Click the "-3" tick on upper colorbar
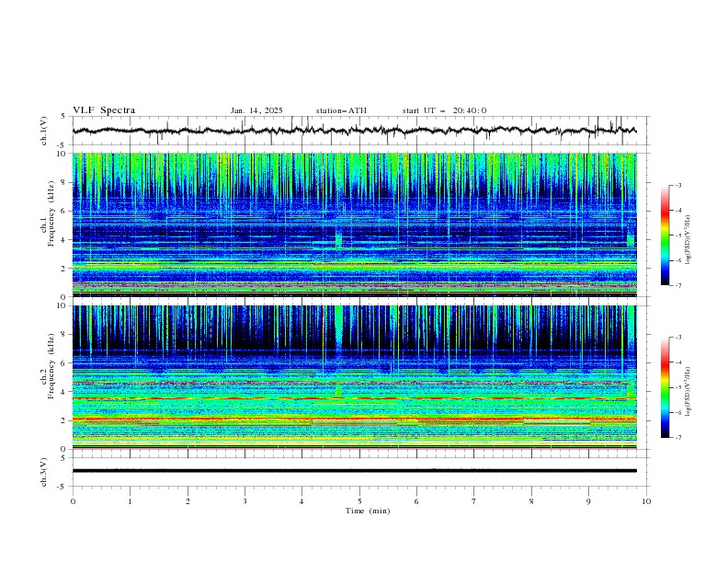 (x=677, y=185)
